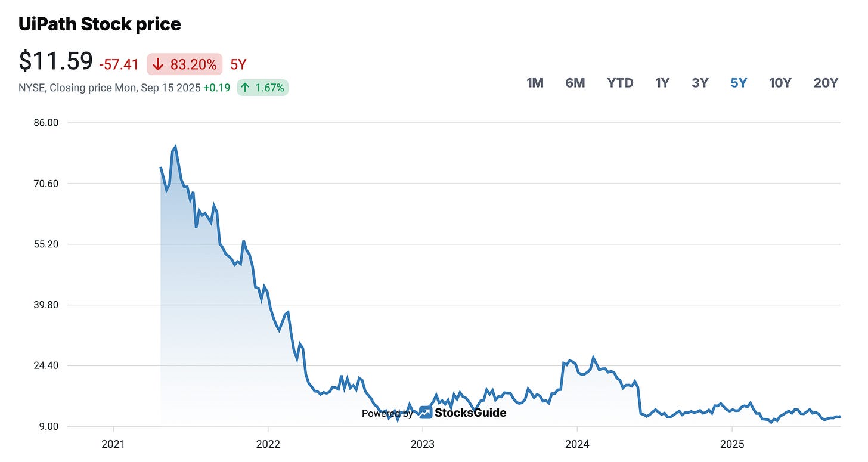The width and height of the screenshot is (868, 462).
Task: Click the red 5Y period label
Action: (238, 64)
